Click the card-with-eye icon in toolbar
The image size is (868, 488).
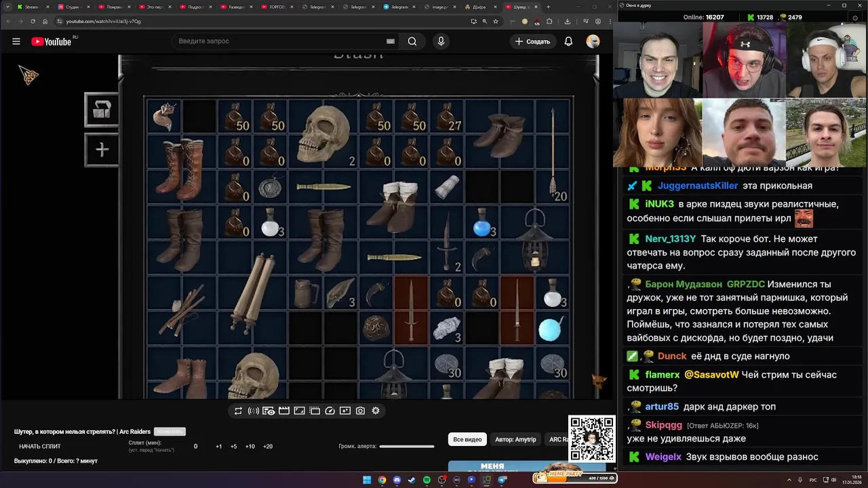click(x=269, y=411)
